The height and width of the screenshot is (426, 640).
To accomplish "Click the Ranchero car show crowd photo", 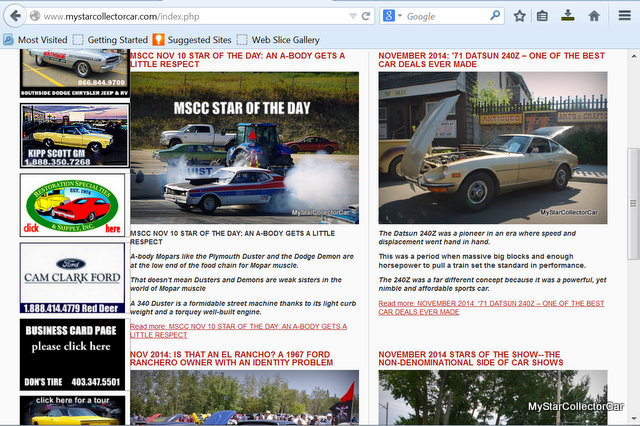I will coord(244,397).
